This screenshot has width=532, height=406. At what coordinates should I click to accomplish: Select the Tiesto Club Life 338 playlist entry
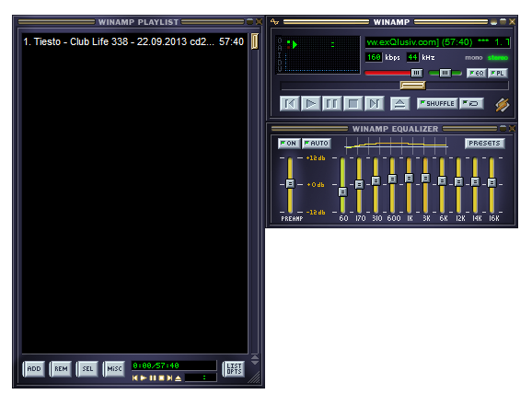133,41
